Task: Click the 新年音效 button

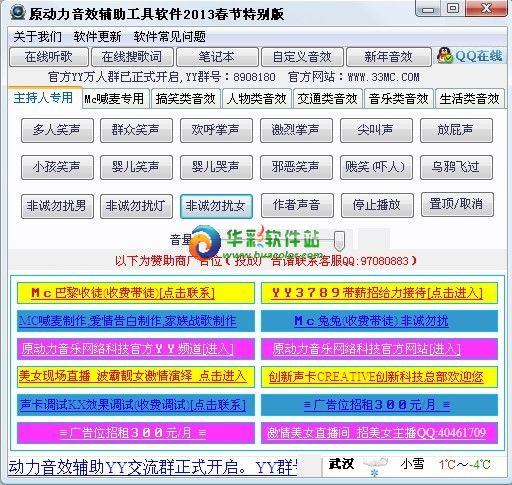Action: [388, 57]
